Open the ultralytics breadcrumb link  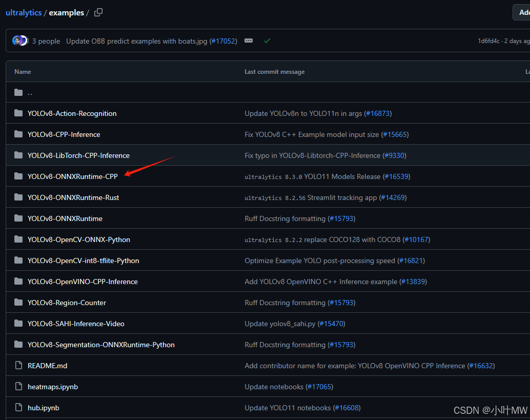pyautogui.click(x=23, y=12)
